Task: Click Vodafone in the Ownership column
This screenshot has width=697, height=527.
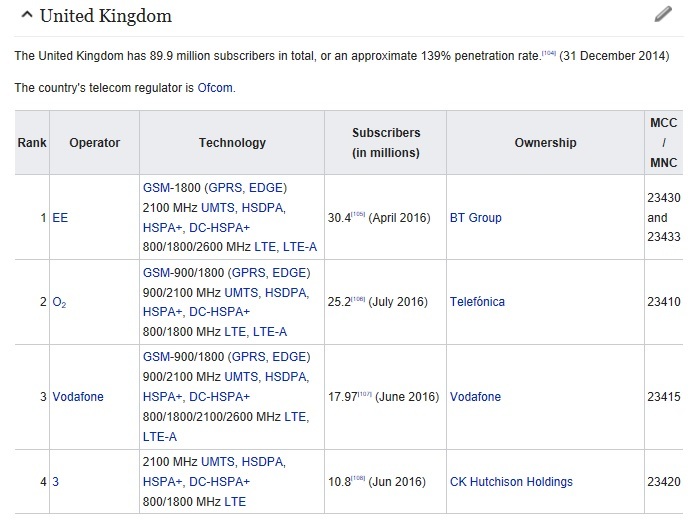Action: coord(475,397)
